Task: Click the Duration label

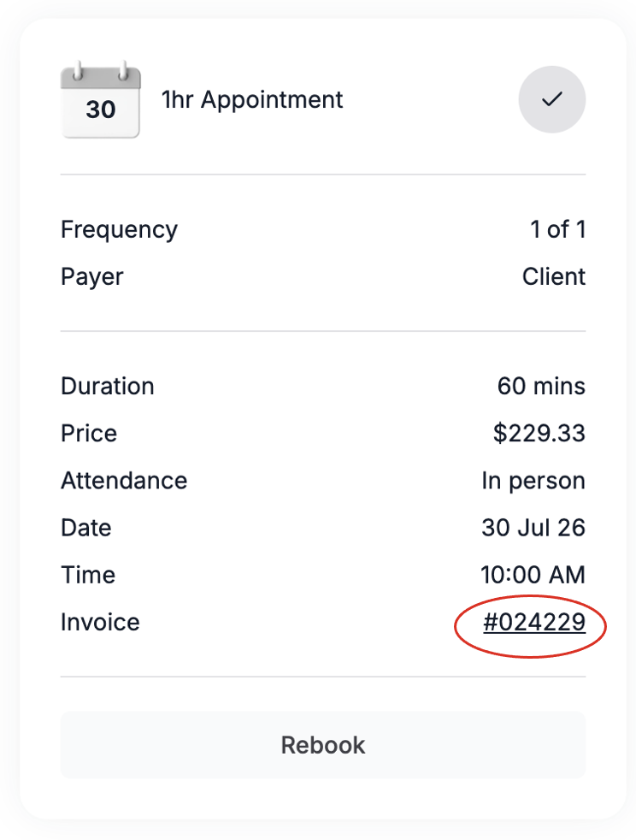Action: tap(108, 387)
